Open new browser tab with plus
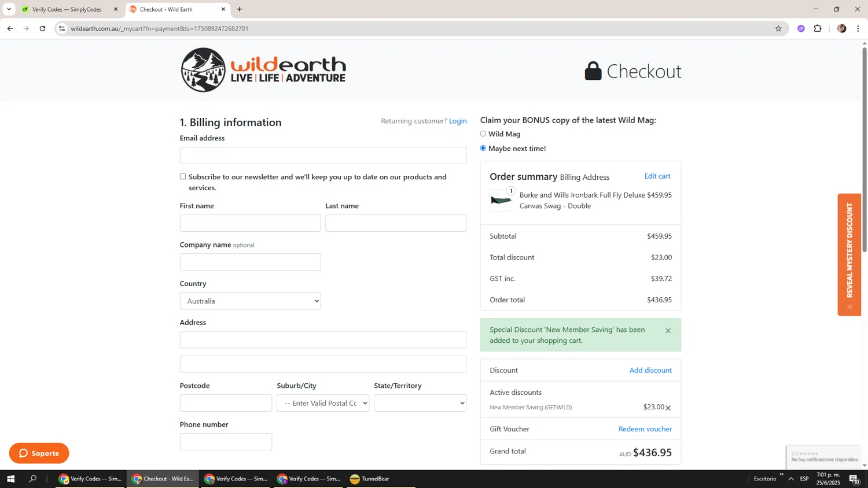 240,9
